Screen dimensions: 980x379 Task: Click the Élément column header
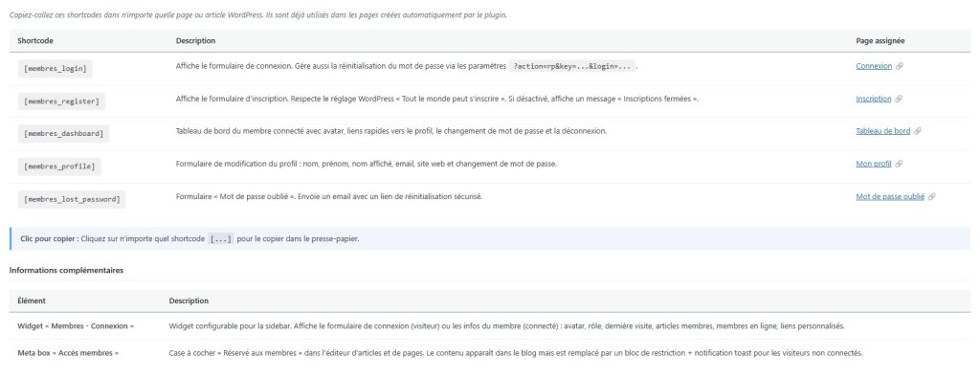32,301
